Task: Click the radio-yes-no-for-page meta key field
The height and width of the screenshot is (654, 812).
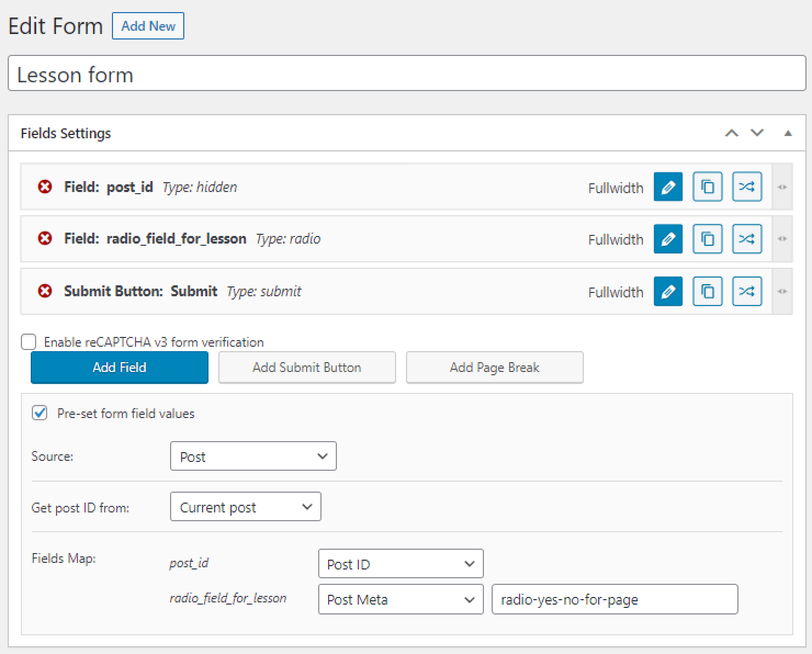Action: pos(614,599)
